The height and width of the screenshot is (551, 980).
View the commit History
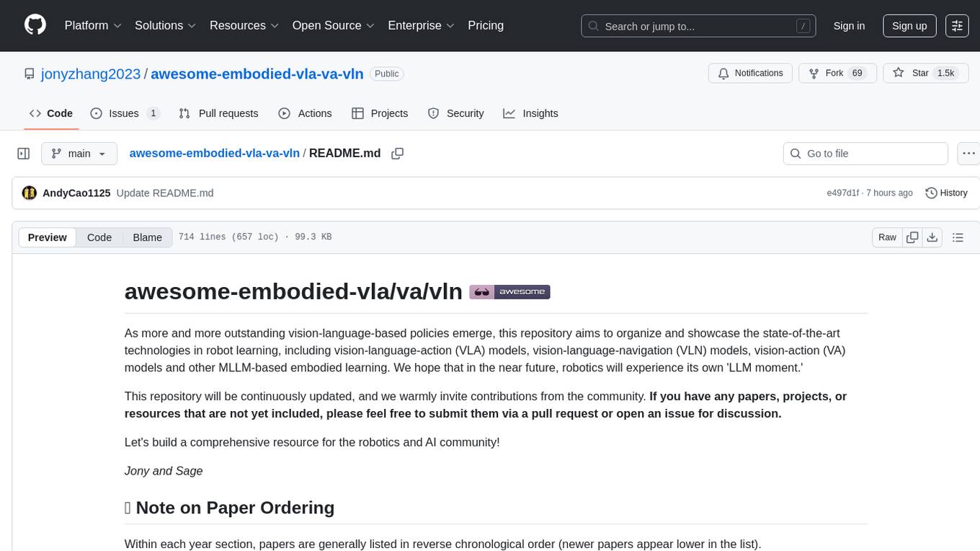[946, 193]
